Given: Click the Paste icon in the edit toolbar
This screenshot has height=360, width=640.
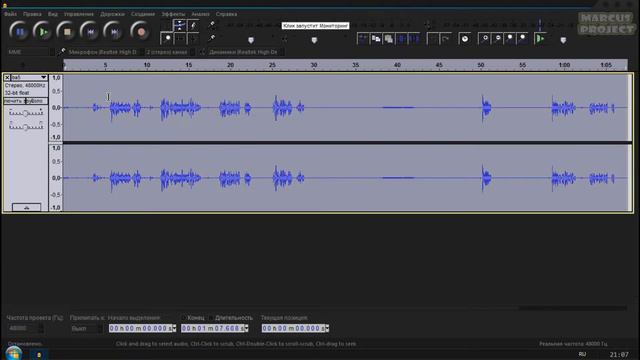Looking at the screenshot, I should coord(389,39).
